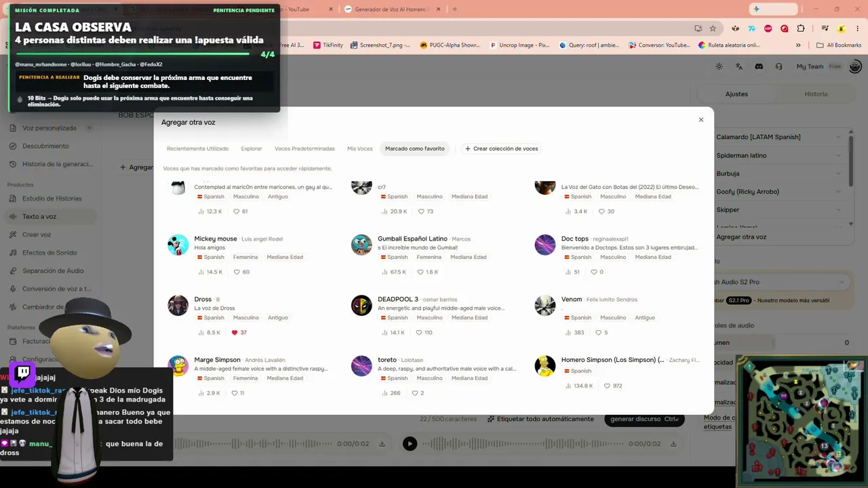Expand the Skipper voice chevron

[x=839, y=210]
